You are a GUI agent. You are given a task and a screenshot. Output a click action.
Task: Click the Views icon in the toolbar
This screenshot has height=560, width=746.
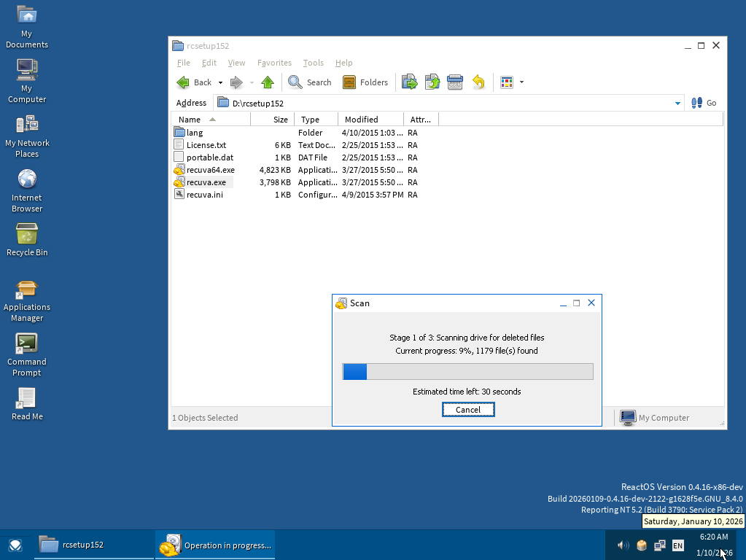[x=507, y=82]
